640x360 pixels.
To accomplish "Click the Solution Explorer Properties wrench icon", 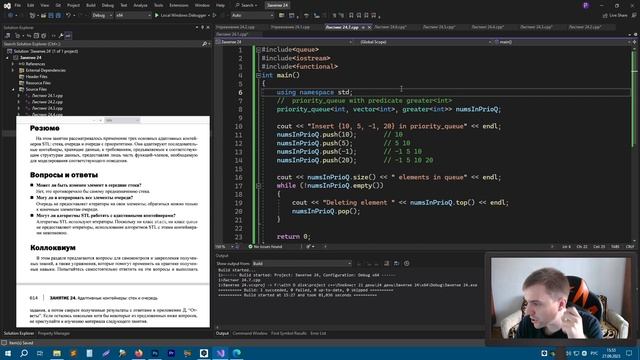I will click(61, 36).
